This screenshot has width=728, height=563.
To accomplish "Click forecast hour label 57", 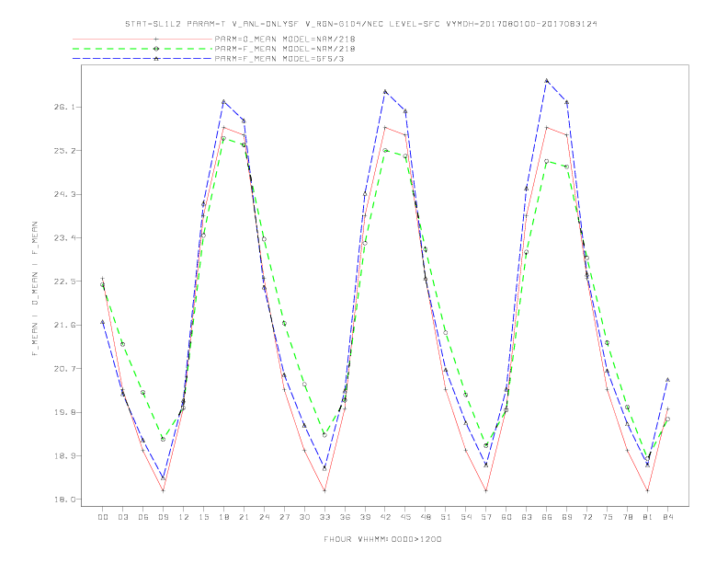I will (486, 517).
